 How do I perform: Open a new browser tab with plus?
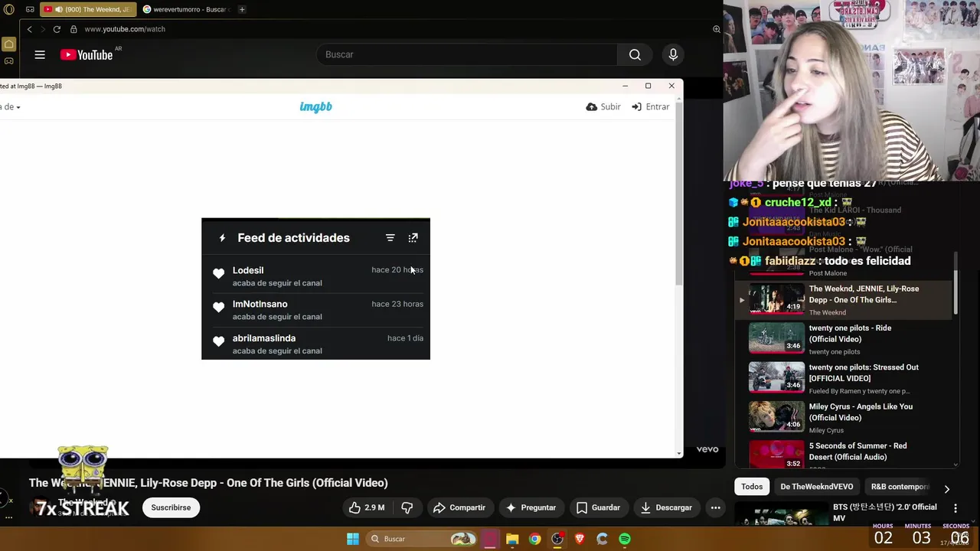[x=242, y=9]
